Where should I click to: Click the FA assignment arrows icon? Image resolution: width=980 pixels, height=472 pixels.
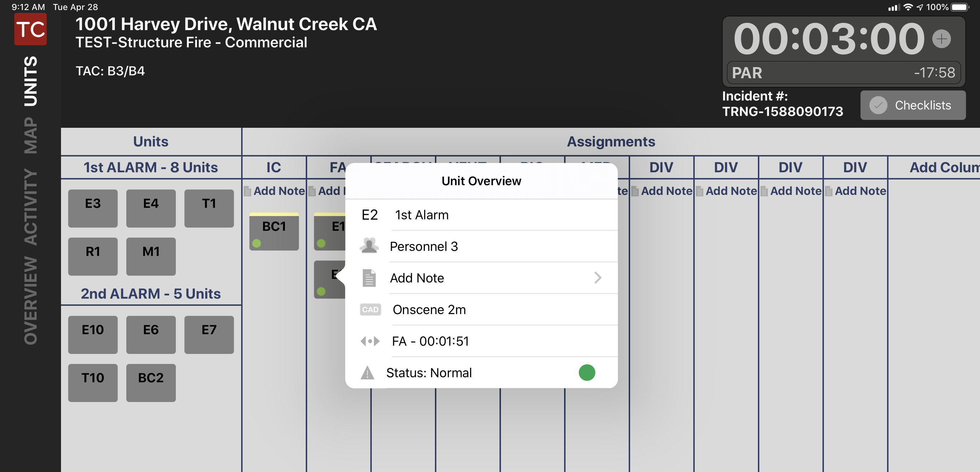coord(370,341)
